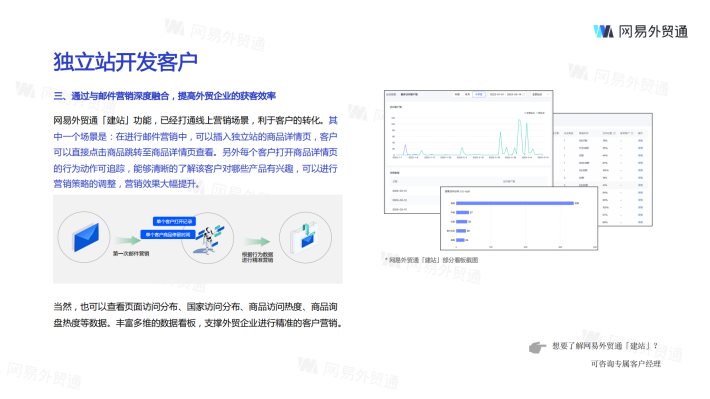Click the 想要了解网易外贸通「建站」 text

coord(602,346)
